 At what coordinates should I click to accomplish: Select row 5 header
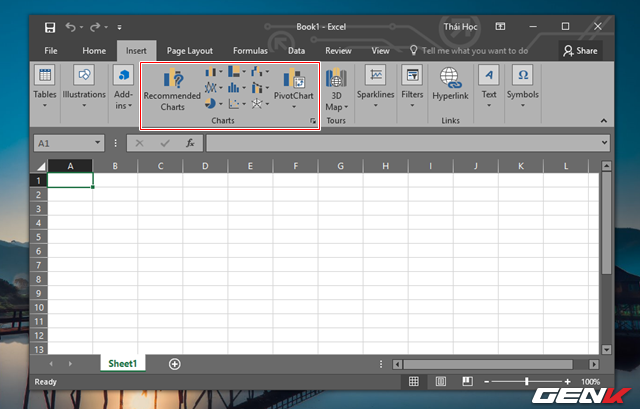point(39,237)
